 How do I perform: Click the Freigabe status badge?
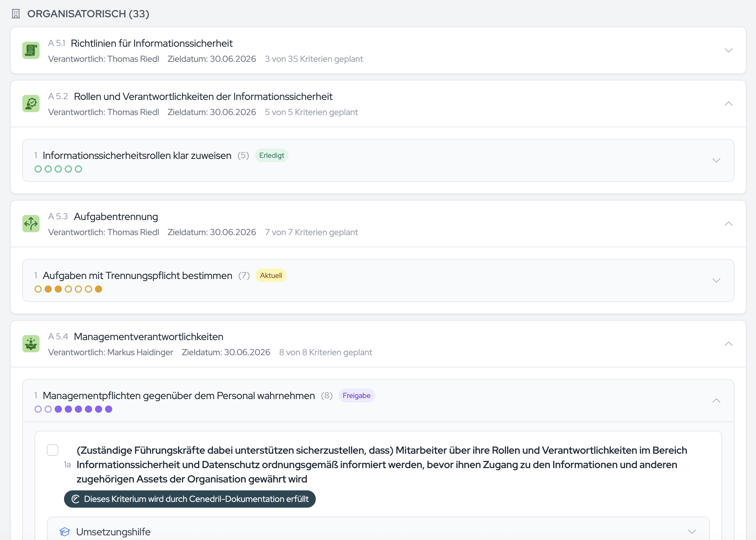pos(356,395)
